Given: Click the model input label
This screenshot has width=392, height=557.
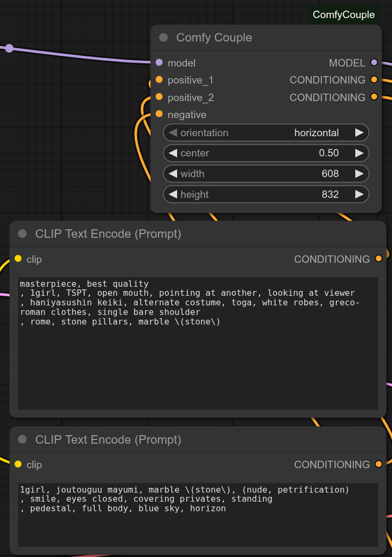Looking at the screenshot, I should point(181,63).
